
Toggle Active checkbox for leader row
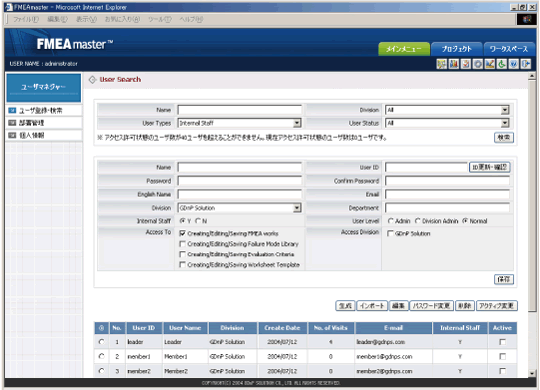tap(502, 342)
